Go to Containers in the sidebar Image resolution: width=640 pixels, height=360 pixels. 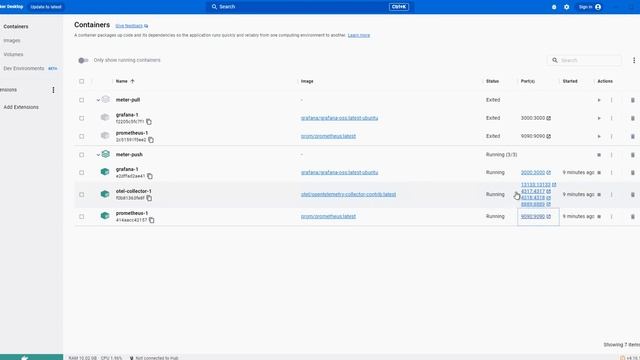tap(16, 27)
